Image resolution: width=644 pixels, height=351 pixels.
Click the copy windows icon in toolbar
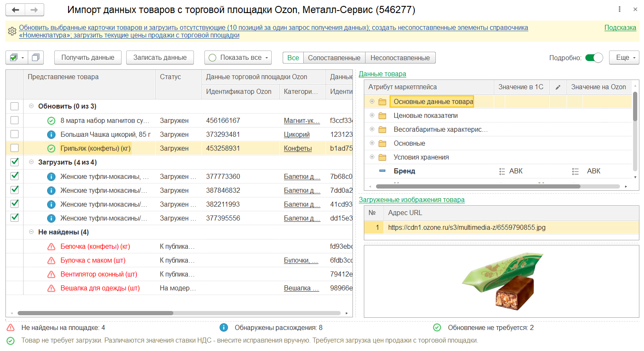[36, 57]
